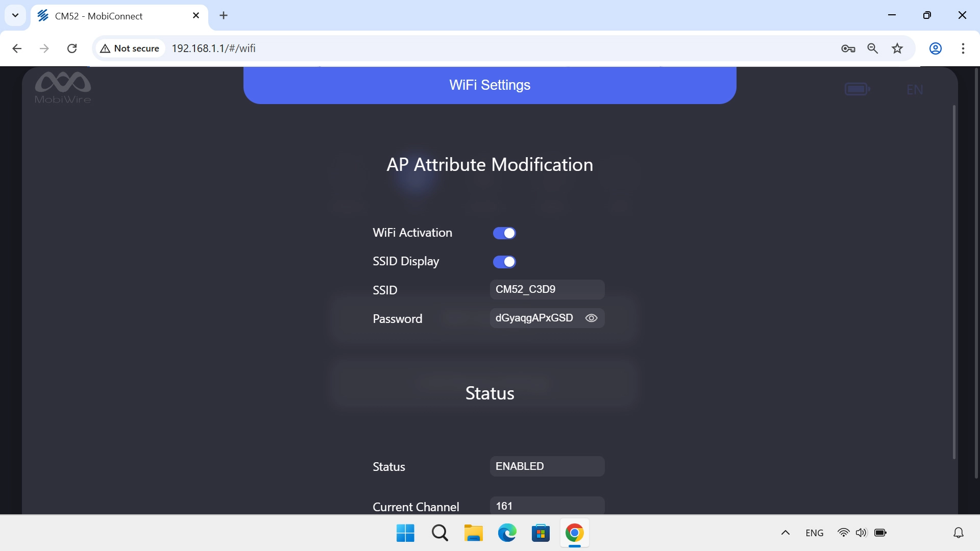
Task: Click the Not secure site info chip
Action: tap(131, 48)
